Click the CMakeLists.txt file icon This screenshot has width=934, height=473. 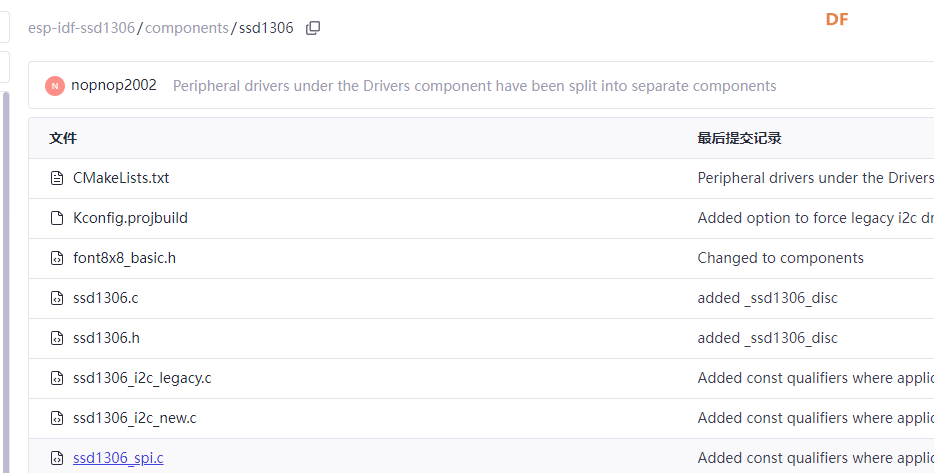click(57, 178)
